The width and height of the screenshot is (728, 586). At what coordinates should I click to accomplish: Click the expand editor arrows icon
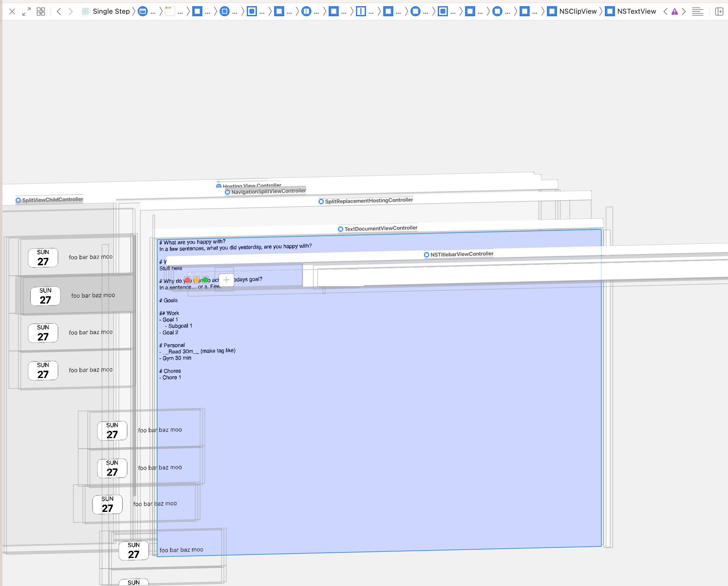26,12
